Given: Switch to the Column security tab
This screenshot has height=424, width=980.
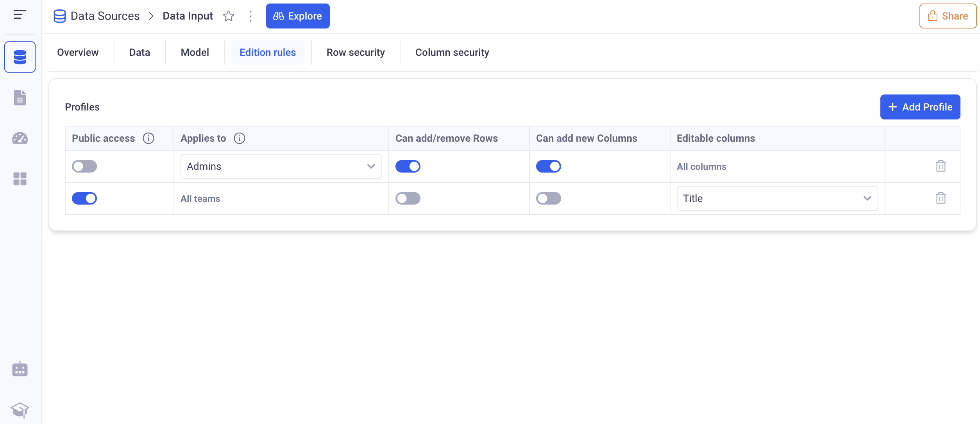Looking at the screenshot, I should [x=452, y=52].
